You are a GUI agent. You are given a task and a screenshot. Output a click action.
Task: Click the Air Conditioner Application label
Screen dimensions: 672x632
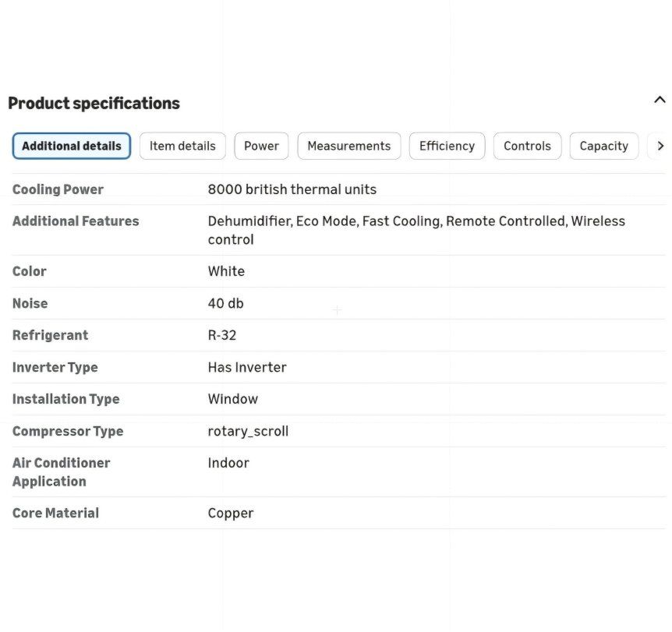click(x=62, y=472)
